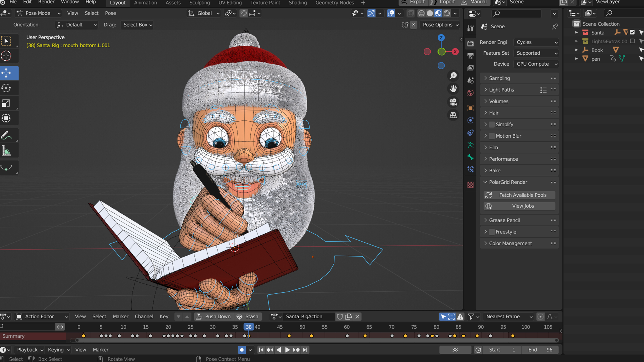644x362 pixels.
Task: Activate the Transform tool
Action: point(6,118)
